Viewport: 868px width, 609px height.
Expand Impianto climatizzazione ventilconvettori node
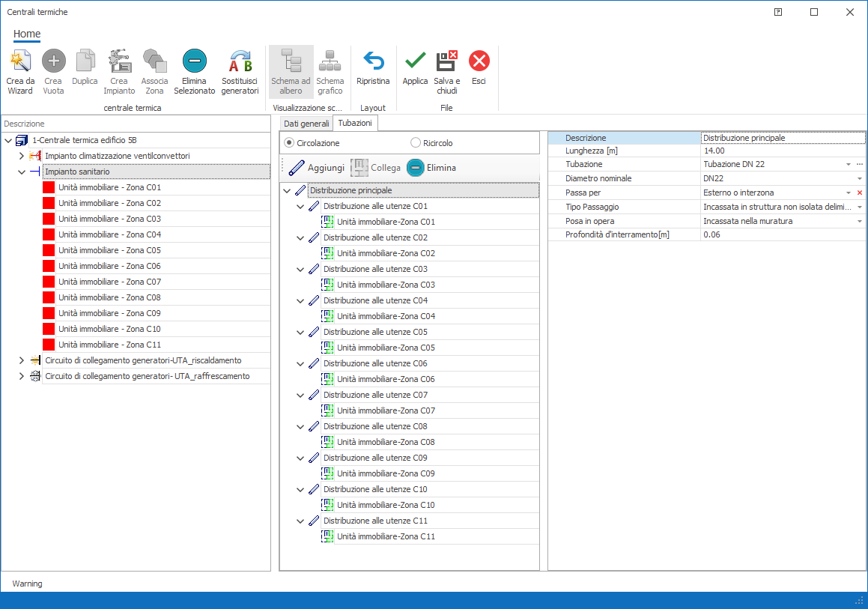pos(21,156)
